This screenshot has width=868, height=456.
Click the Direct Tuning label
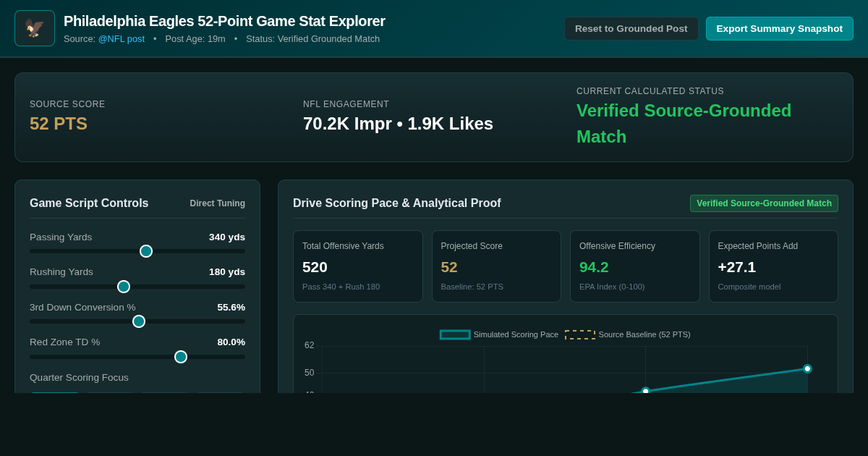[218, 203]
